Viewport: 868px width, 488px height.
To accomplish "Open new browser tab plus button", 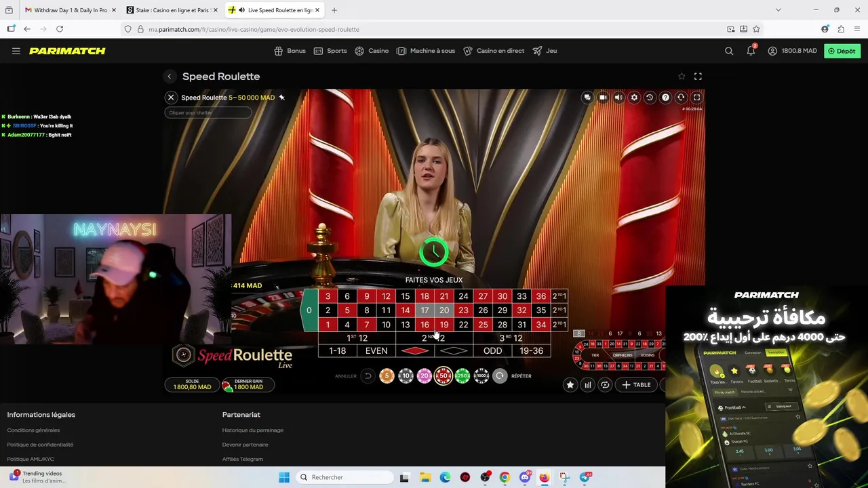I will (x=334, y=10).
